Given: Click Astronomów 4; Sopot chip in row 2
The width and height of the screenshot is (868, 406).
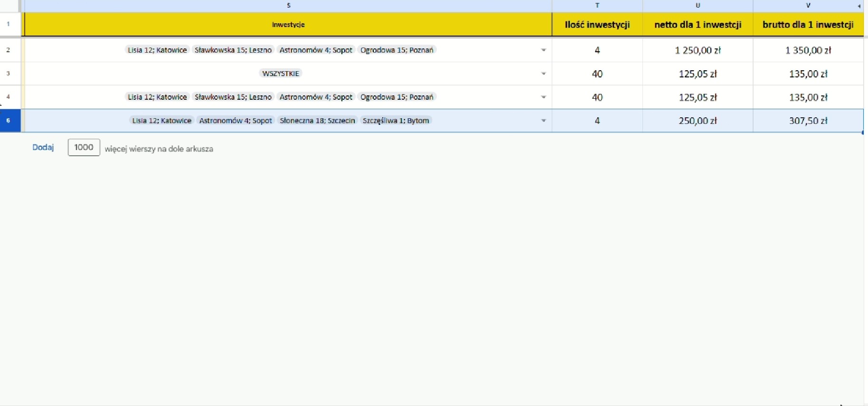Looking at the screenshot, I should point(316,50).
